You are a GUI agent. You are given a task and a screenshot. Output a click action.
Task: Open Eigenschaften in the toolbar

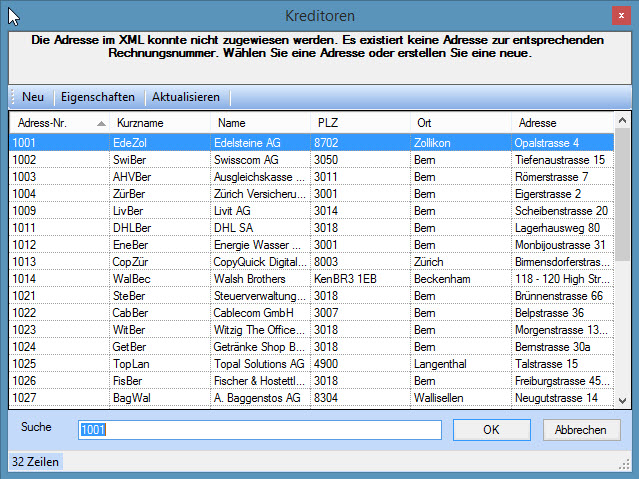click(97, 97)
